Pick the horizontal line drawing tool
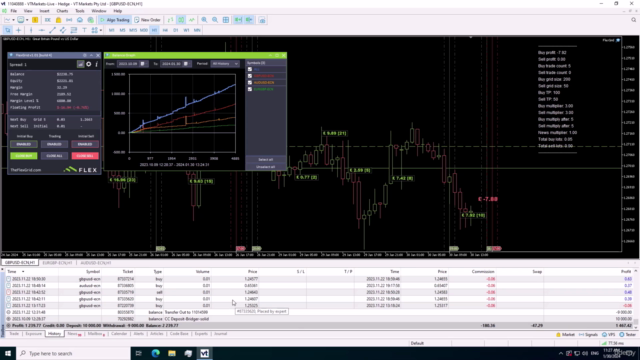640x360 pixels. pos(41,30)
